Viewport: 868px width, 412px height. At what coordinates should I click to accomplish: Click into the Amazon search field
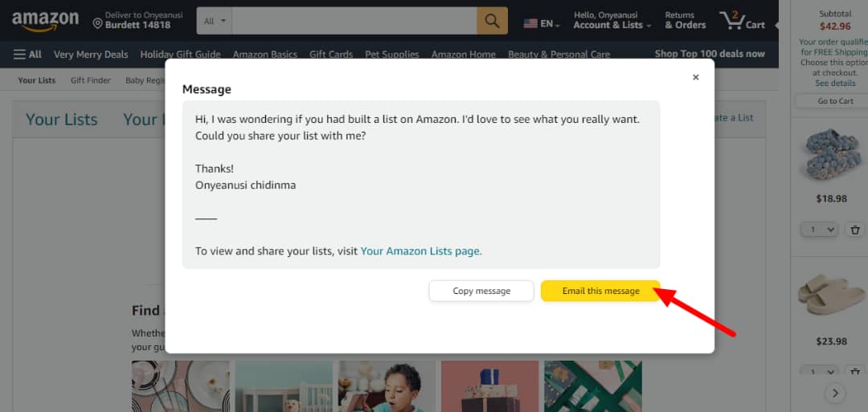(x=354, y=21)
